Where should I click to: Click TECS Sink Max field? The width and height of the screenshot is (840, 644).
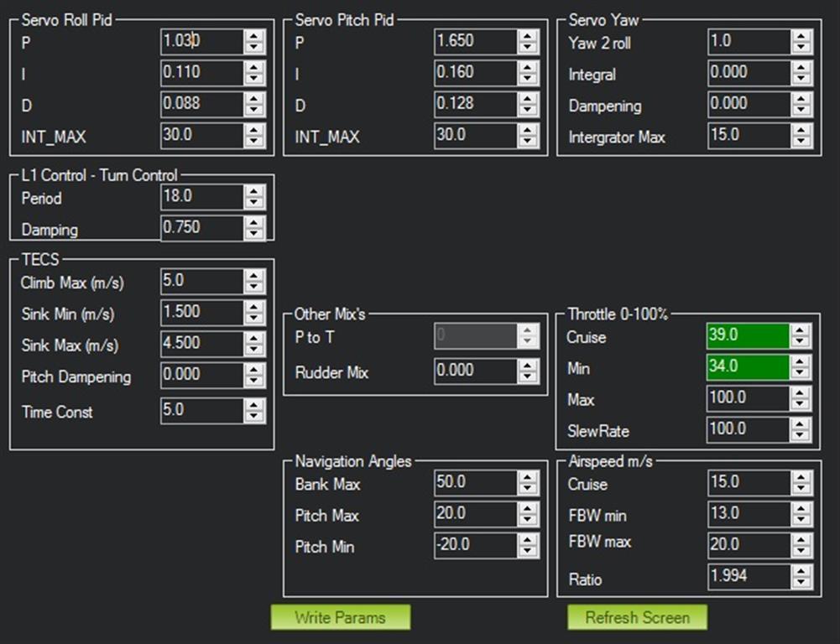pos(202,344)
